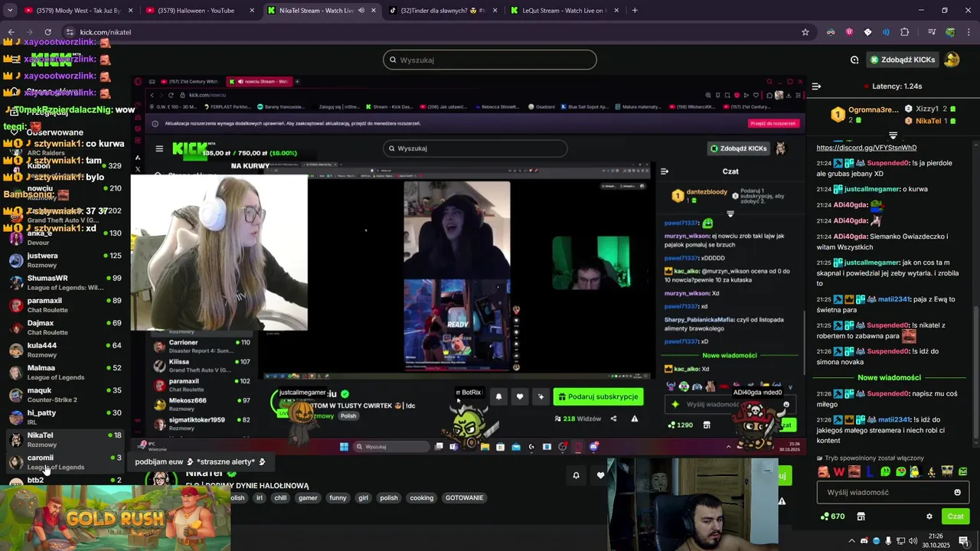
Task: Insert the red W emote
Action: pos(839,471)
